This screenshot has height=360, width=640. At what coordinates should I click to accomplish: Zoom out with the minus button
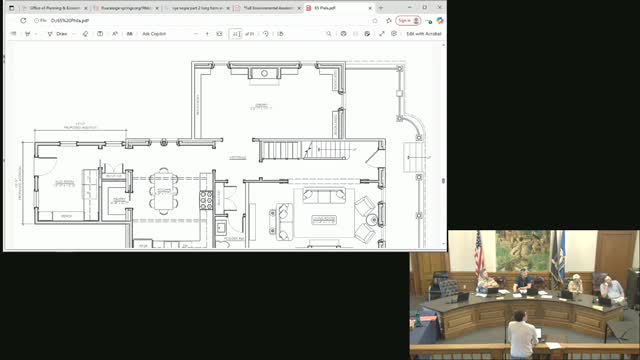click(x=196, y=34)
